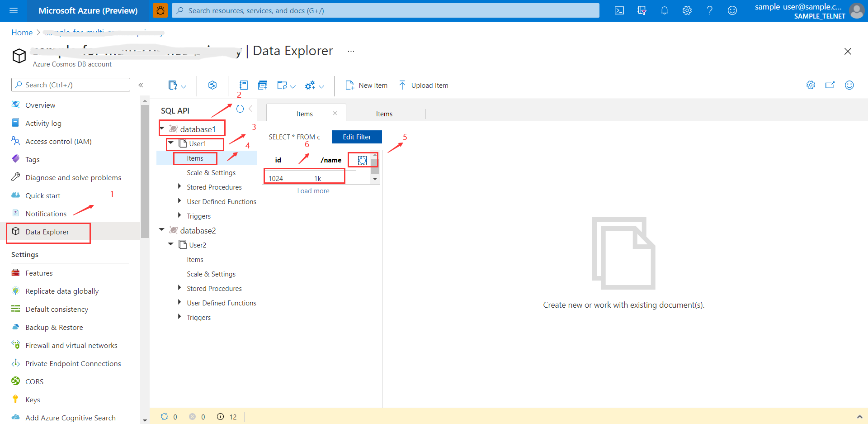Open Cloud Shell from the top bar

point(619,10)
